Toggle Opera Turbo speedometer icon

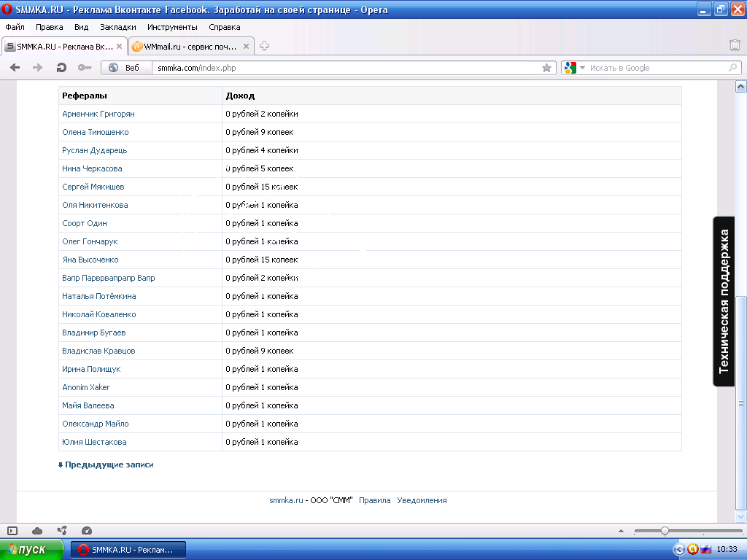(x=87, y=531)
